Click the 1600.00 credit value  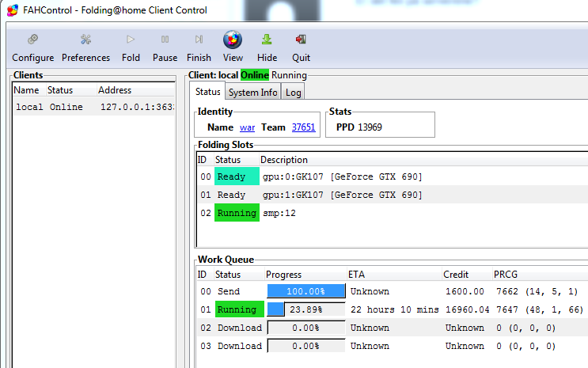coord(465,291)
